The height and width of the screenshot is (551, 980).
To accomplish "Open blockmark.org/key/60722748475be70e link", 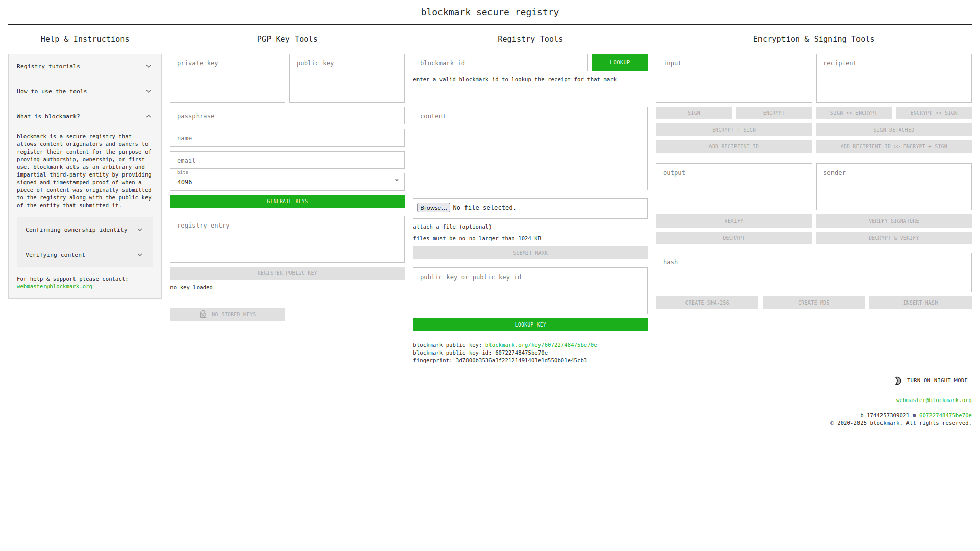I will tap(541, 345).
